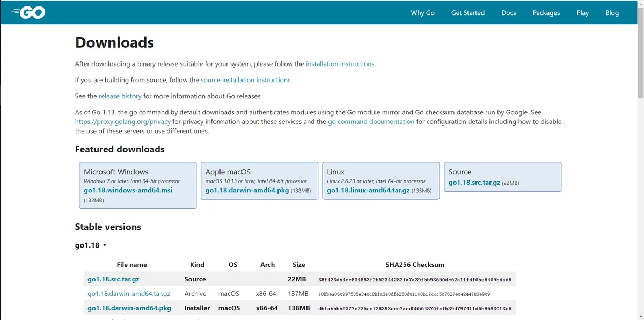The image size is (644, 320).
Task: Open the Packages navigation item
Action: click(x=546, y=13)
